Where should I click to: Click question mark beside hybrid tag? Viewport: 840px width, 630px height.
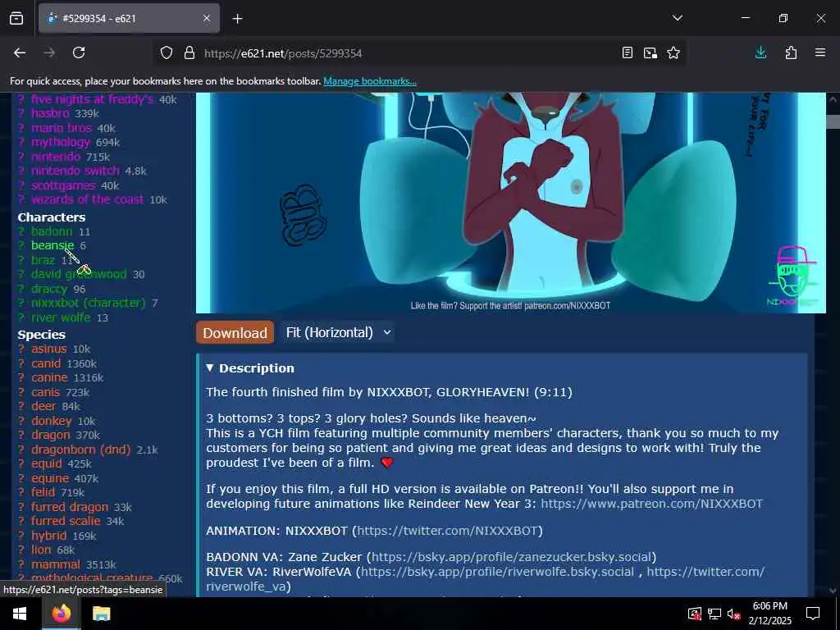tap(21, 536)
